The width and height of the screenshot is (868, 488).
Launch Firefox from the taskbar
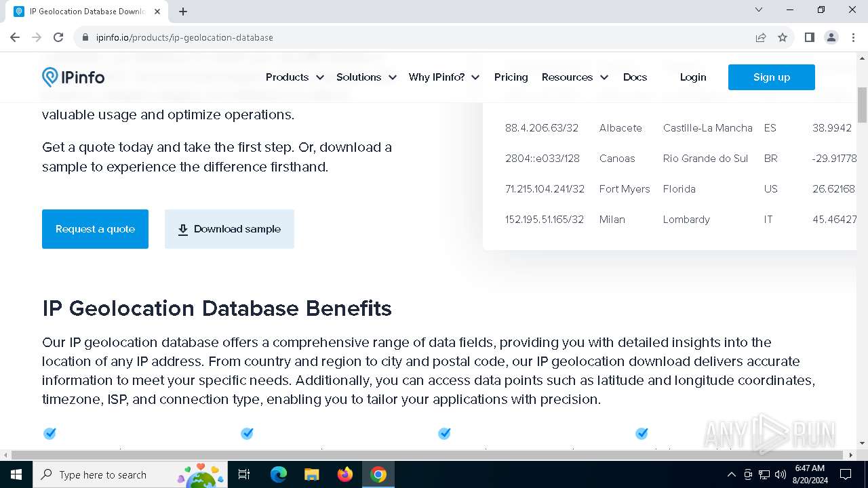click(x=344, y=474)
